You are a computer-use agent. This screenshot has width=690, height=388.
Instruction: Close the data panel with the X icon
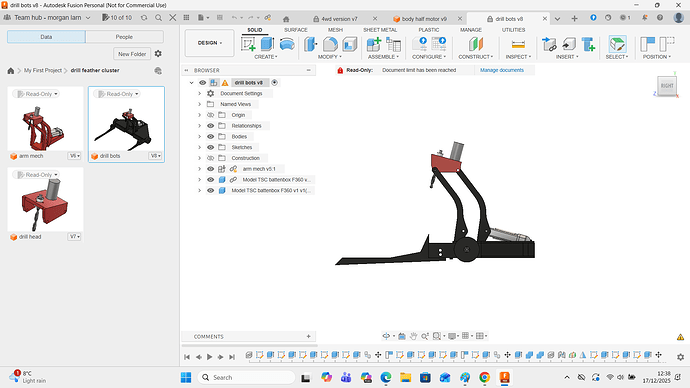pyautogui.click(x=173, y=18)
